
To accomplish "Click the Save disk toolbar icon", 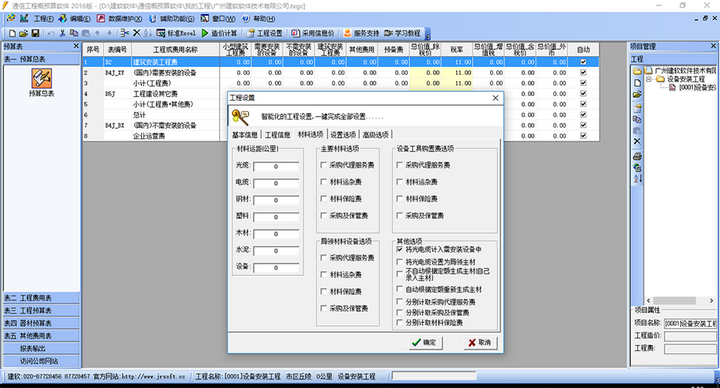I will [35, 33].
